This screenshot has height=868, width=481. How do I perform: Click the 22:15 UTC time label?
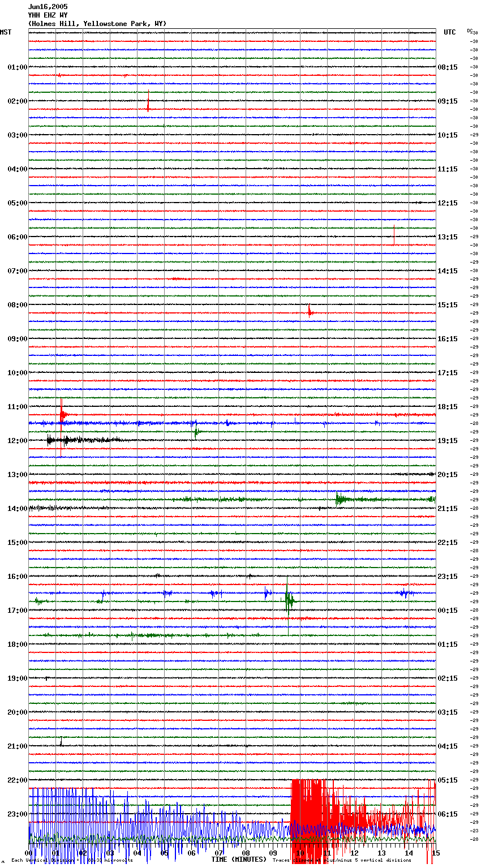[x=448, y=543]
